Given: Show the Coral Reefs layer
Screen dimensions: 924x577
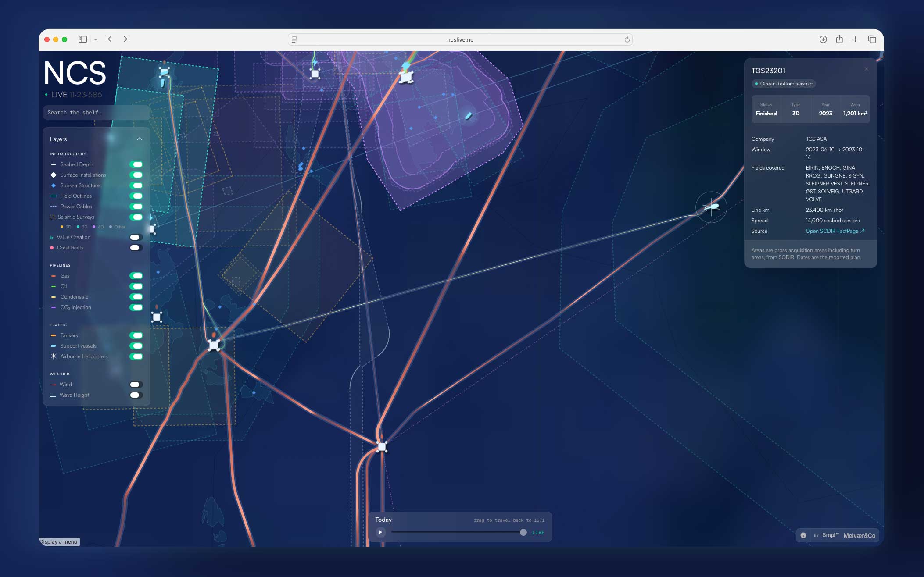Looking at the screenshot, I should [136, 248].
